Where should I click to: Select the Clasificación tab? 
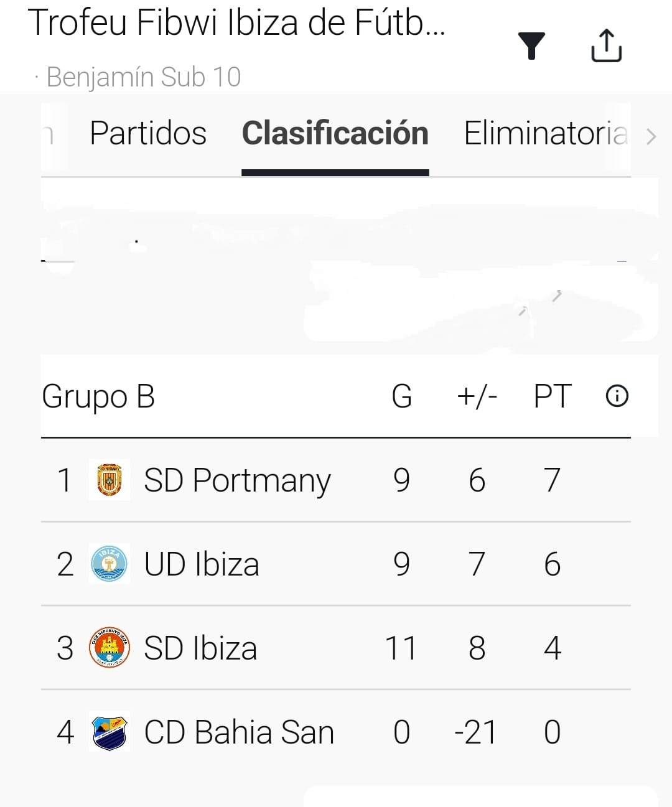(335, 133)
